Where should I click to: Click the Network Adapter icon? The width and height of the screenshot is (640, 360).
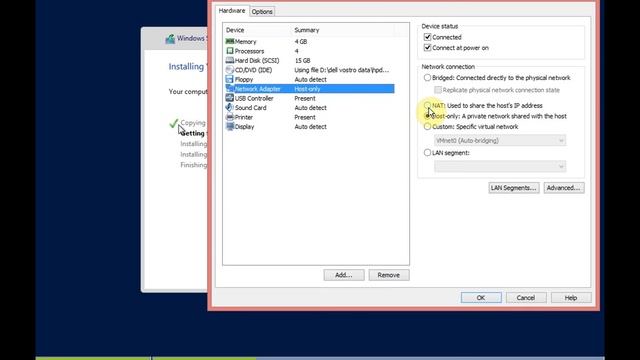click(x=230, y=89)
